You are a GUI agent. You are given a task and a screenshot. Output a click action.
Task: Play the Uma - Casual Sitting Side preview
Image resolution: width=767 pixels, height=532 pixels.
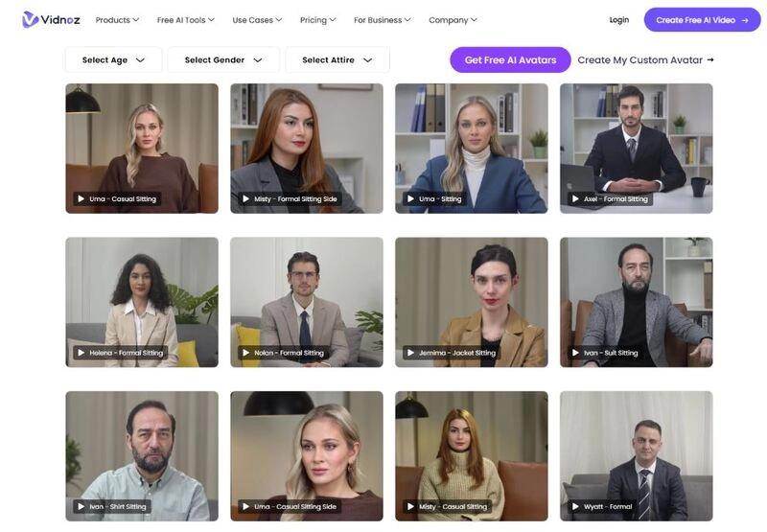tap(246, 506)
